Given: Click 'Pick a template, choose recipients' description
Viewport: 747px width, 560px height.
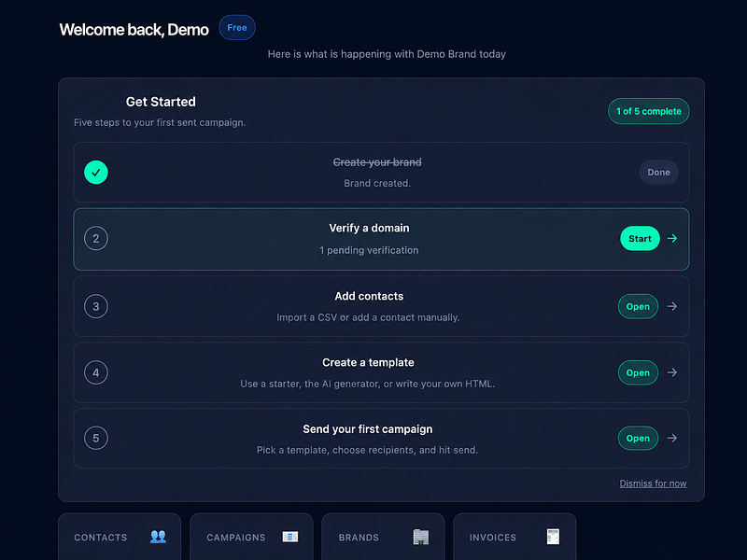Looking at the screenshot, I should pyautogui.click(x=367, y=450).
